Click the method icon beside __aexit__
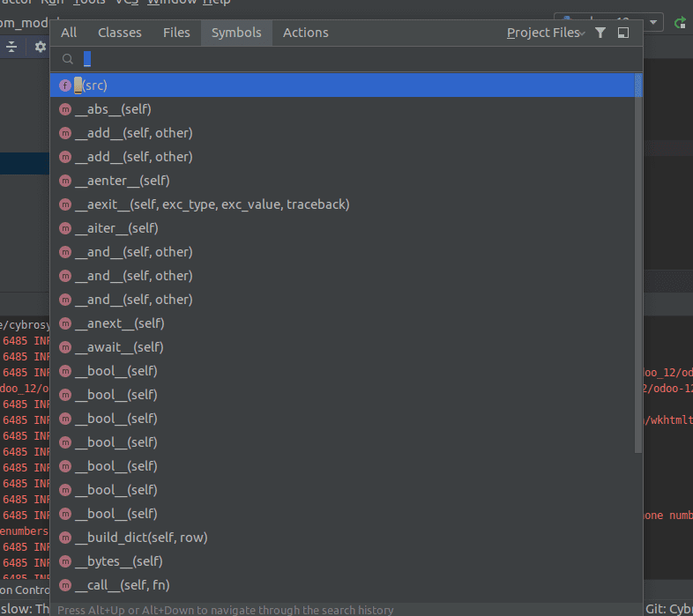693x616 pixels. point(65,204)
